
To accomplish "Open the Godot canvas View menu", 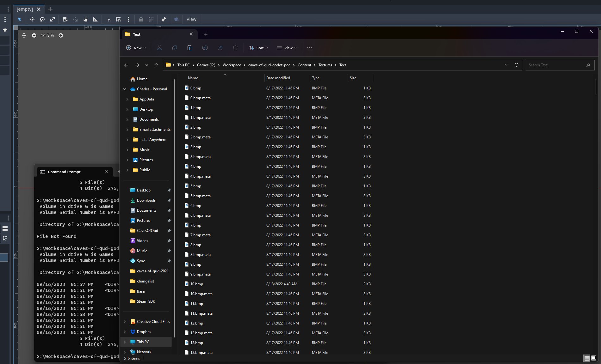I will (x=191, y=19).
